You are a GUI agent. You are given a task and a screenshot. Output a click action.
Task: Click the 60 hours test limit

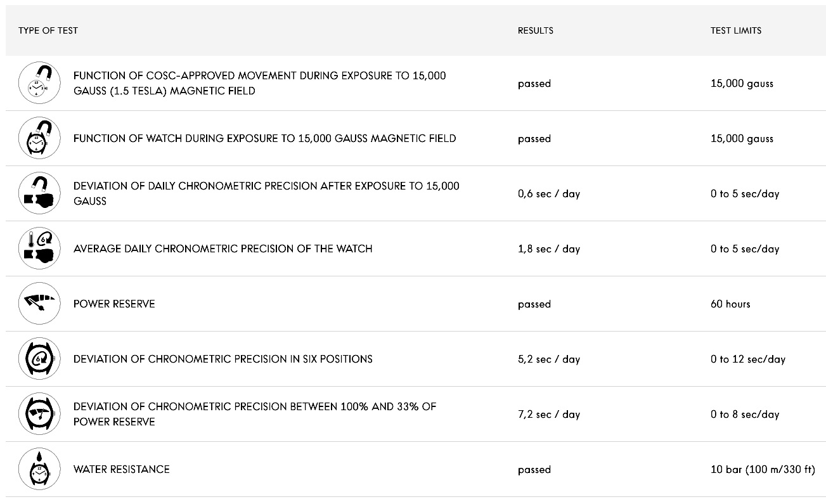click(x=730, y=304)
